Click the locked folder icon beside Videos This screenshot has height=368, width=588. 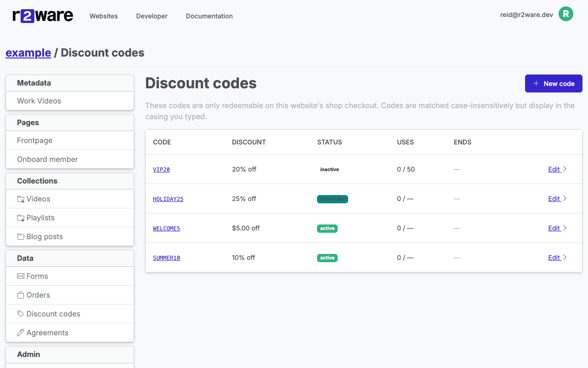point(21,199)
